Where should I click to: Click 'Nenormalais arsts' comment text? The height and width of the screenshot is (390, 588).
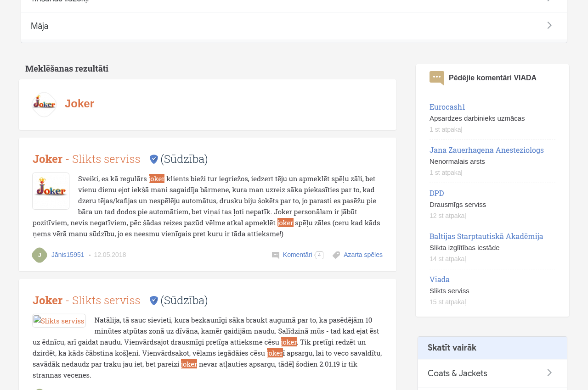457,162
